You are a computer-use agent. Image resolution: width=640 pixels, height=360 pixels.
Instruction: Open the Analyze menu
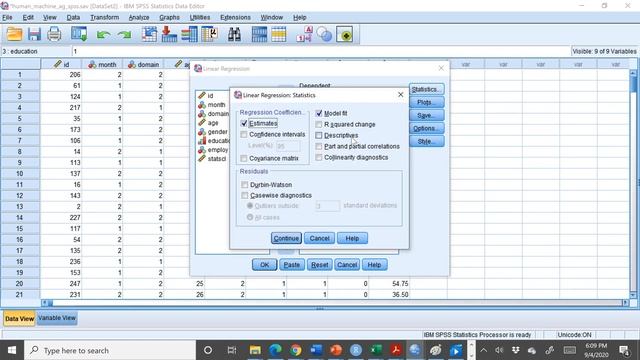pyautogui.click(x=139, y=18)
